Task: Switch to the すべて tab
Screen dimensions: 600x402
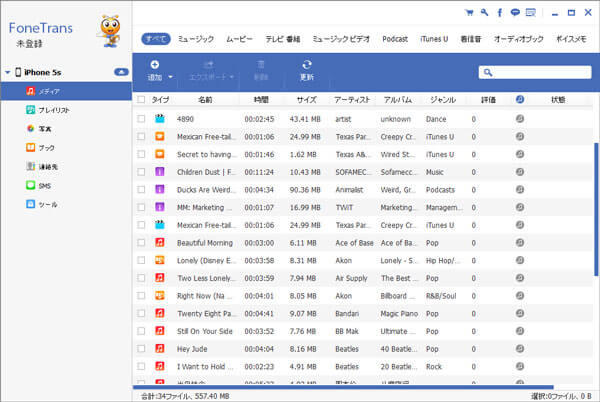Action: pos(156,39)
